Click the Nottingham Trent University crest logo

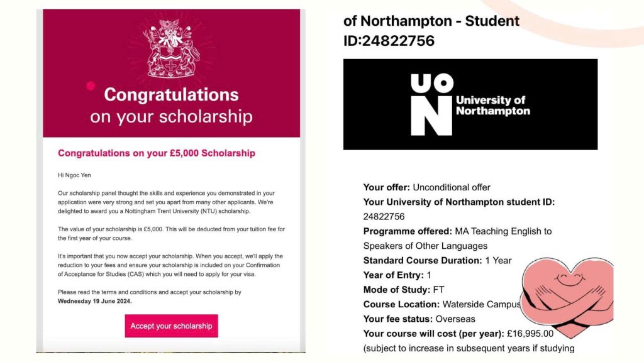point(171,48)
